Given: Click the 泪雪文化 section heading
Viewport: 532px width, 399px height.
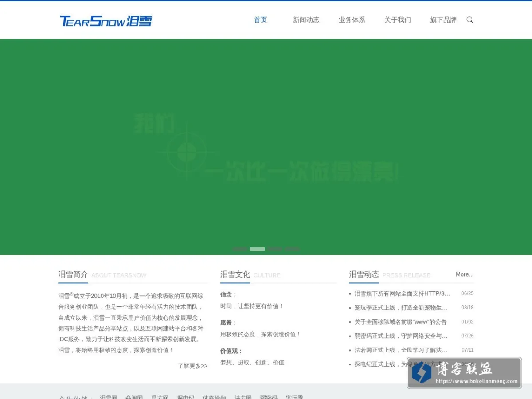Looking at the screenshot, I should (x=235, y=274).
